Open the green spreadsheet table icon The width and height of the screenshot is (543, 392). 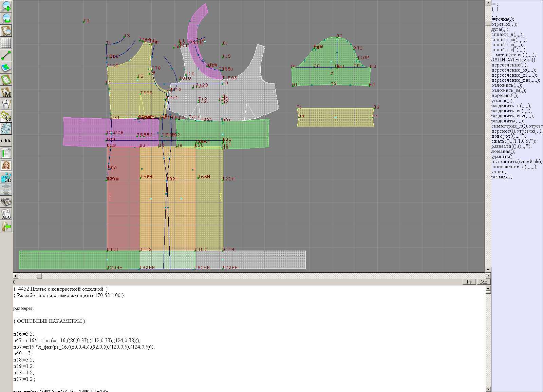pos(6,153)
